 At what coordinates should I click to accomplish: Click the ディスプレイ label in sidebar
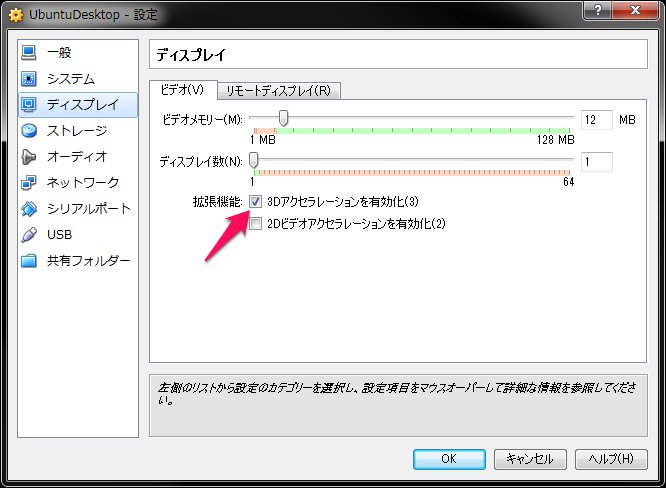click(83, 104)
